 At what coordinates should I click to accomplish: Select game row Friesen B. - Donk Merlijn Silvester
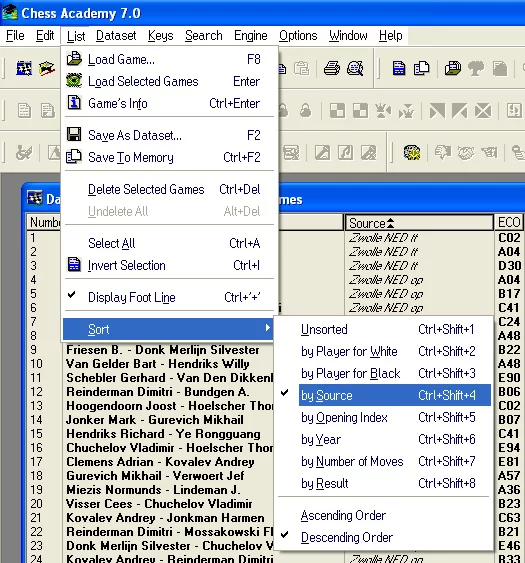click(x=163, y=350)
